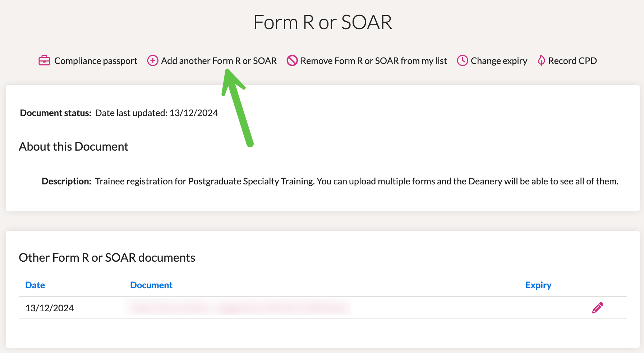Choose Remove Form R or SOAR from my list
Viewport: 644px width, 353px height.
[x=374, y=61]
